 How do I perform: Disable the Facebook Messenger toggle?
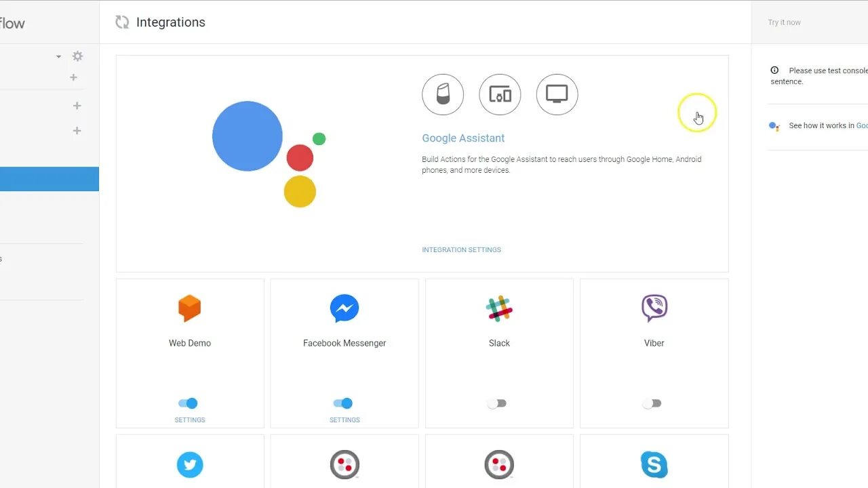click(x=343, y=403)
